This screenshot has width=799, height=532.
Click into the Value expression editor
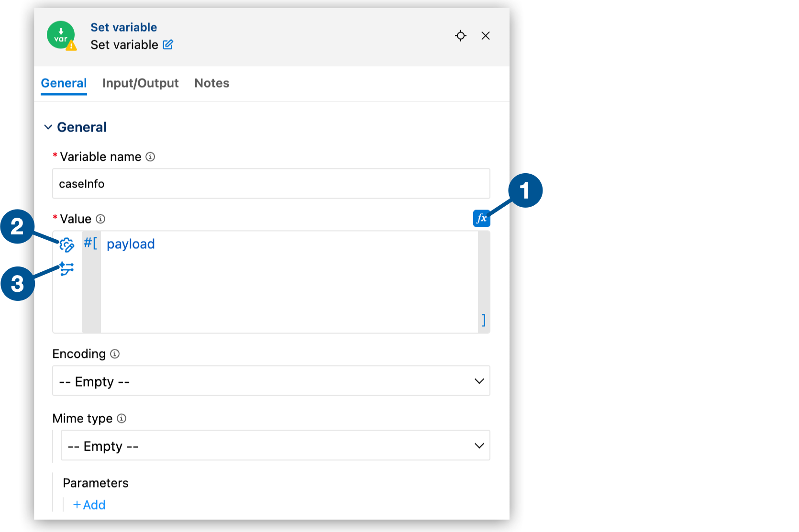287,282
